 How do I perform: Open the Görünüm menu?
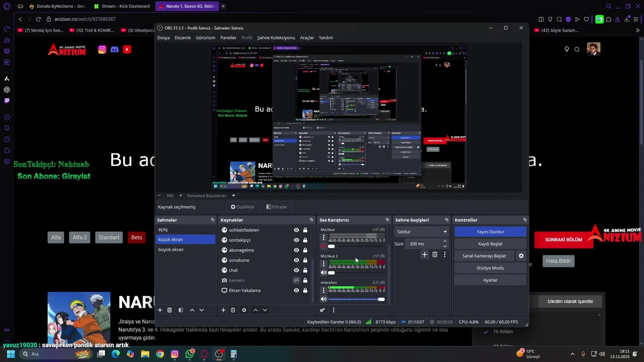click(205, 38)
